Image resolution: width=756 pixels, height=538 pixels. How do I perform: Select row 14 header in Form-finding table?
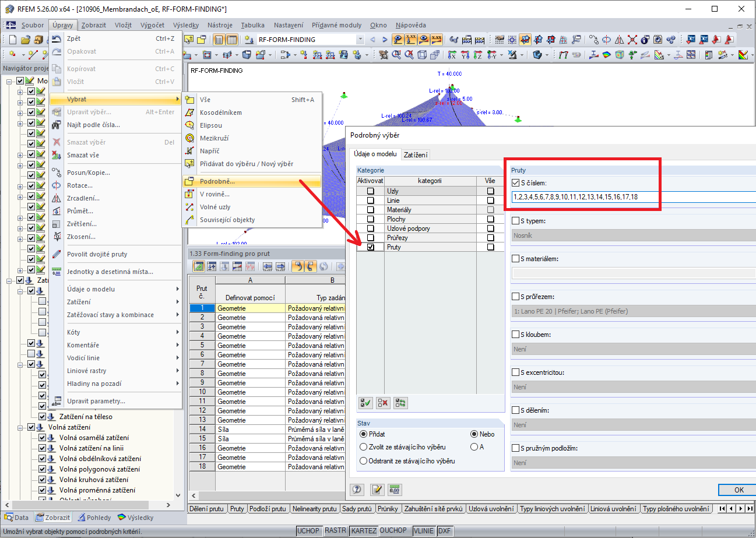tap(202, 430)
